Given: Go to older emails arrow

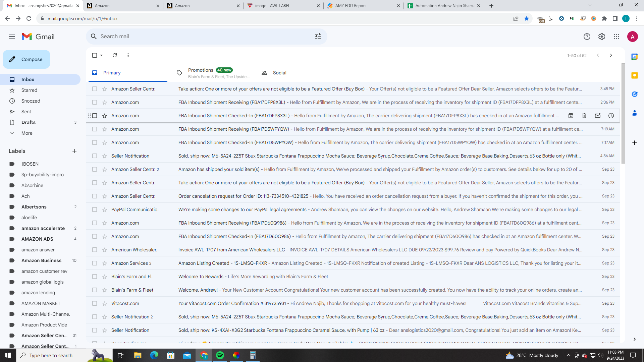Looking at the screenshot, I should (x=611, y=55).
